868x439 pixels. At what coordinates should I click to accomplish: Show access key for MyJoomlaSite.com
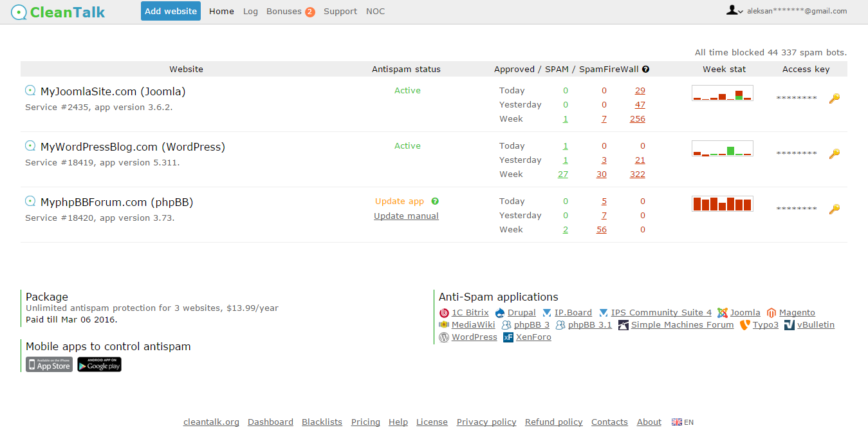pos(835,98)
